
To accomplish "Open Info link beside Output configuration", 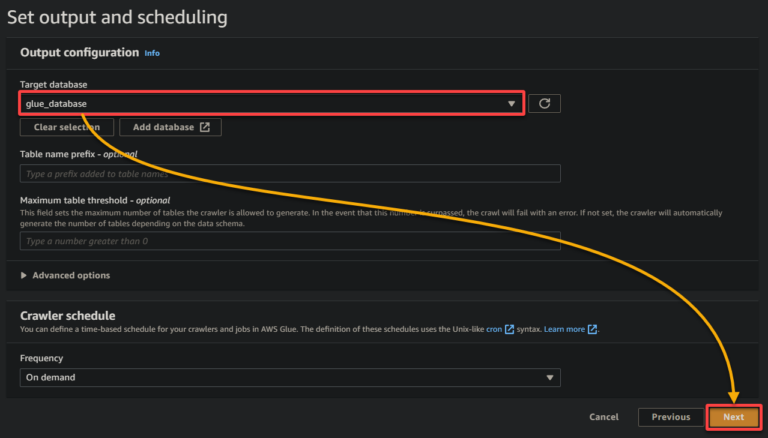I will (152, 53).
